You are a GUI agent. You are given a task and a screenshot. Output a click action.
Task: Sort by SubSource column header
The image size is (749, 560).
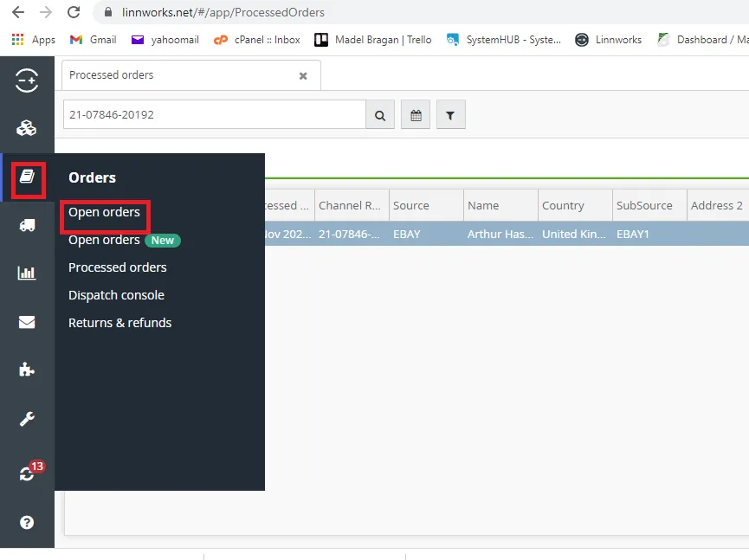point(649,205)
